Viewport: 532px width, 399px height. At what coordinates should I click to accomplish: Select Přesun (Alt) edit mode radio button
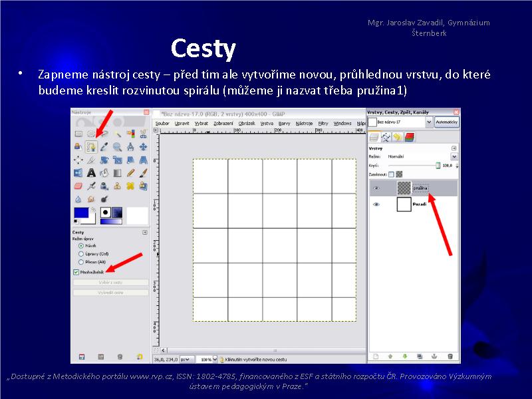[80, 262]
